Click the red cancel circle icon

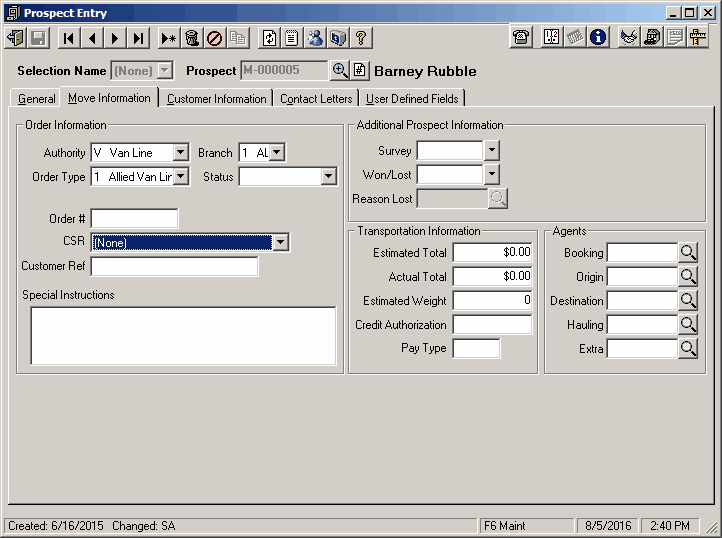[x=215, y=38]
